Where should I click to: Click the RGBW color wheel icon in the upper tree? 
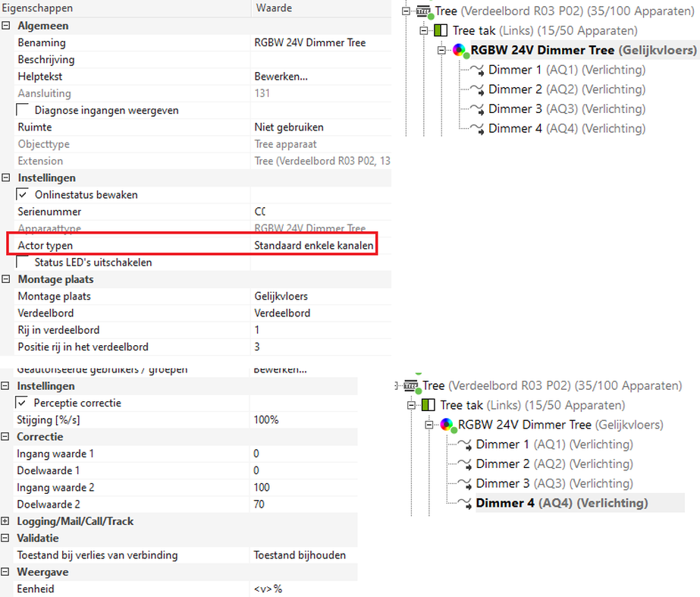click(460, 50)
